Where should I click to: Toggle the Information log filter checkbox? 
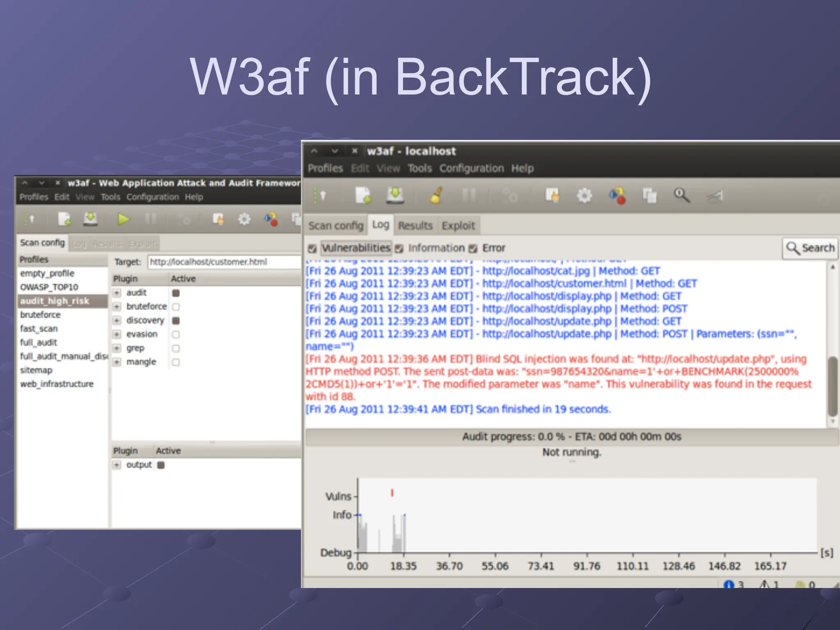(x=399, y=249)
